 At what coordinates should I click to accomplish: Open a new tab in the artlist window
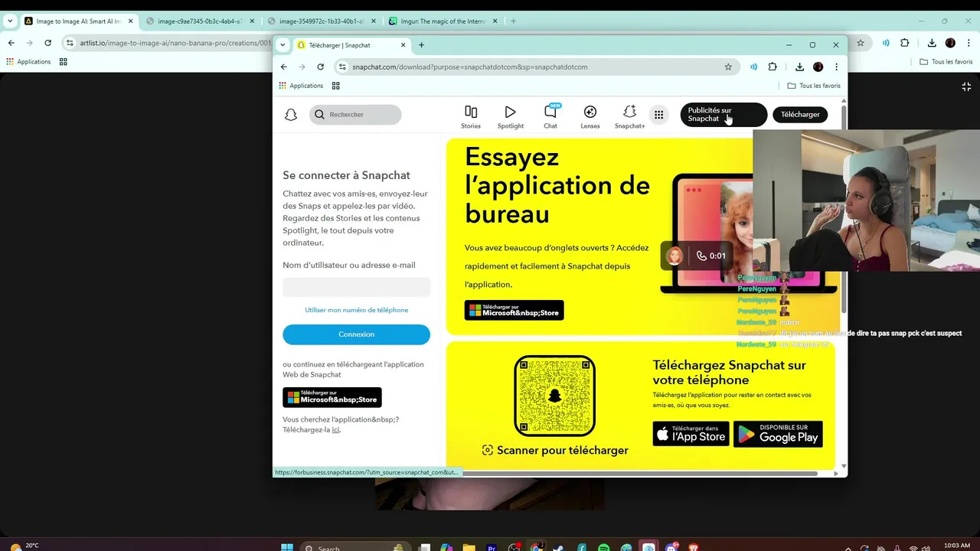[513, 21]
